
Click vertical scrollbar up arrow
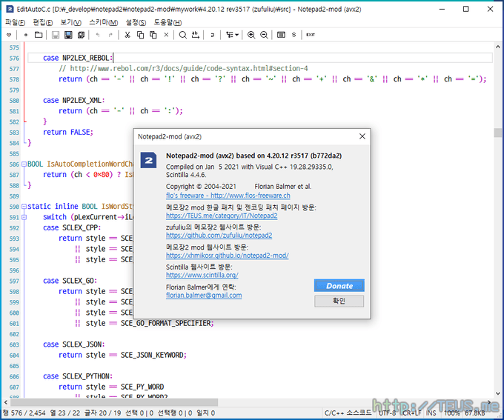coord(497,47)
